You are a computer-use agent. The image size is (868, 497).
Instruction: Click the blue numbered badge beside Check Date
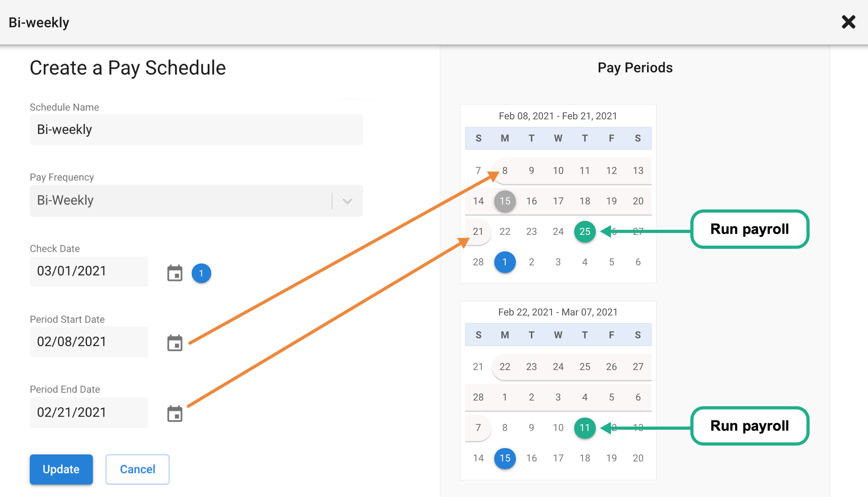[201, 273]
